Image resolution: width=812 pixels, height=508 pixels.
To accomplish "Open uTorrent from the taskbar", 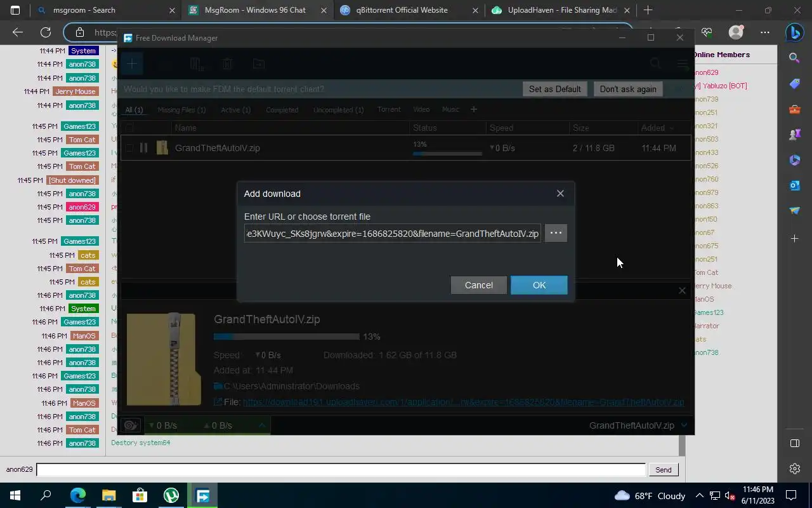I will pos(171,495).
